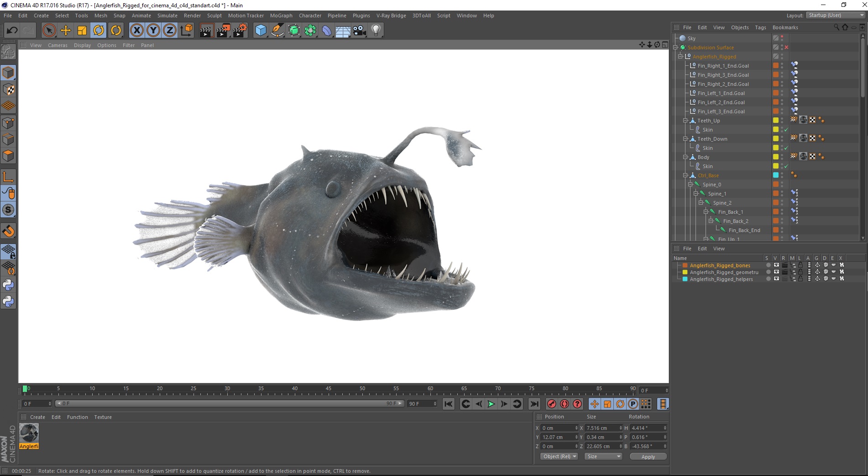Add a Cube primitive object

click(261, 31)
